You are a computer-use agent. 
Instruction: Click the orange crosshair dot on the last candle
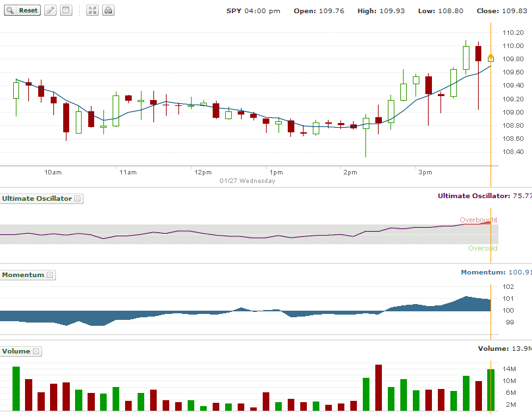pos(491,57)
